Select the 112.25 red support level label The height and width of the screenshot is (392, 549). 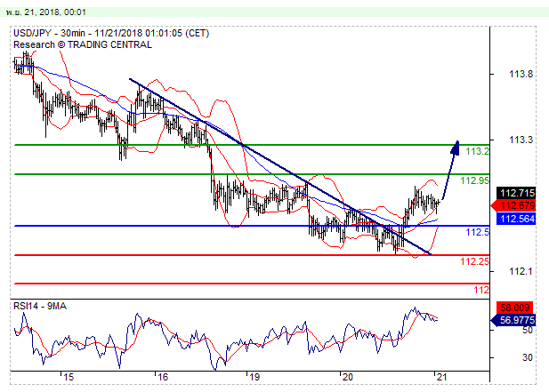pos(473,261)
